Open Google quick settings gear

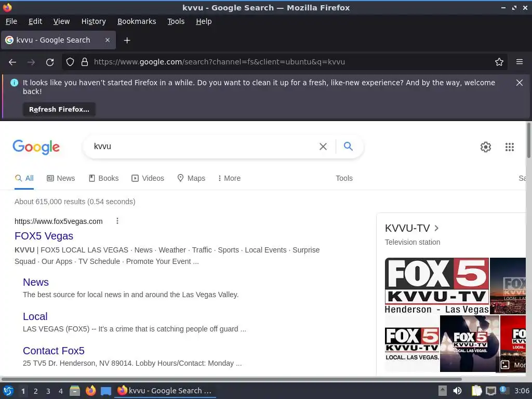(x=486, y=147)
